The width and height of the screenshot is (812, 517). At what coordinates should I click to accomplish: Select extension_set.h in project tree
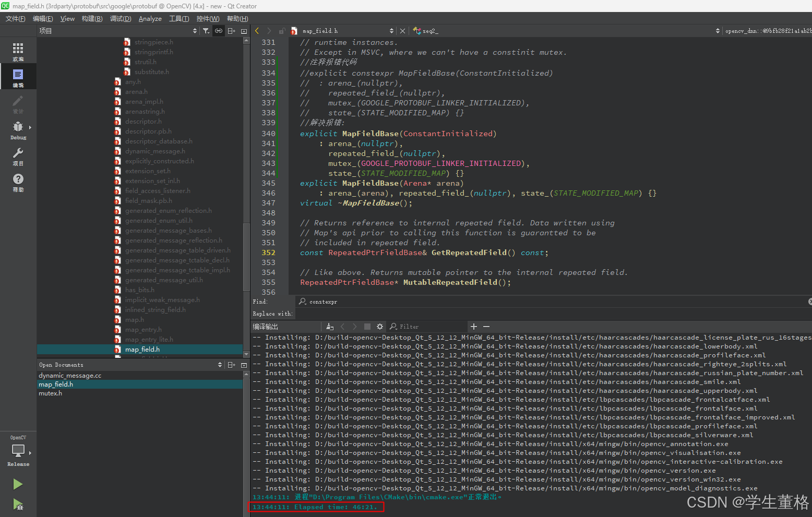[x=148, y=171]
